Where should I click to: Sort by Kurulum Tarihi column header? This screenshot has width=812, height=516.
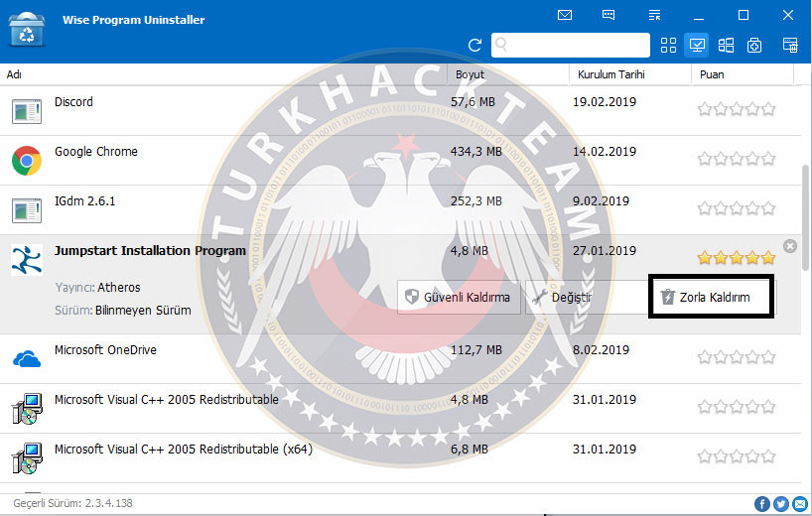coord(611,74)
